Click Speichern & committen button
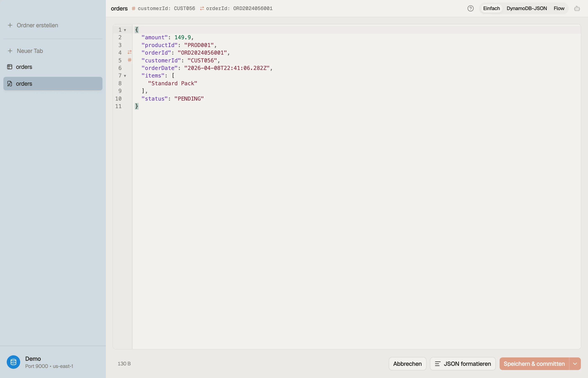The image size is (588, 378). 534,364
